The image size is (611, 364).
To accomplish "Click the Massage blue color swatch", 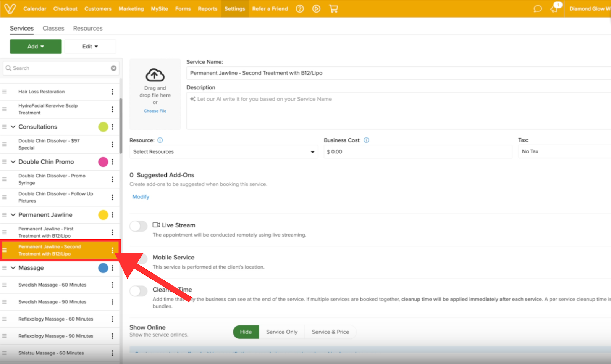I will pos(103,268).
